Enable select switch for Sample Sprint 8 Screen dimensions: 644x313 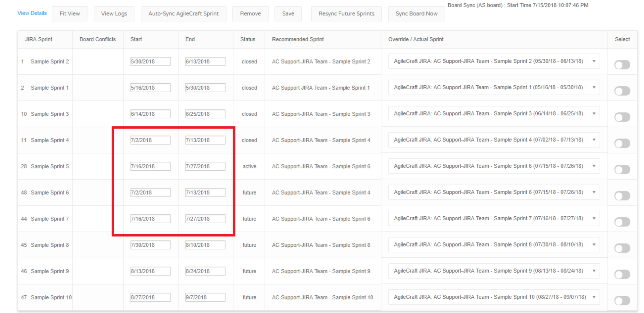coord(622,248)
